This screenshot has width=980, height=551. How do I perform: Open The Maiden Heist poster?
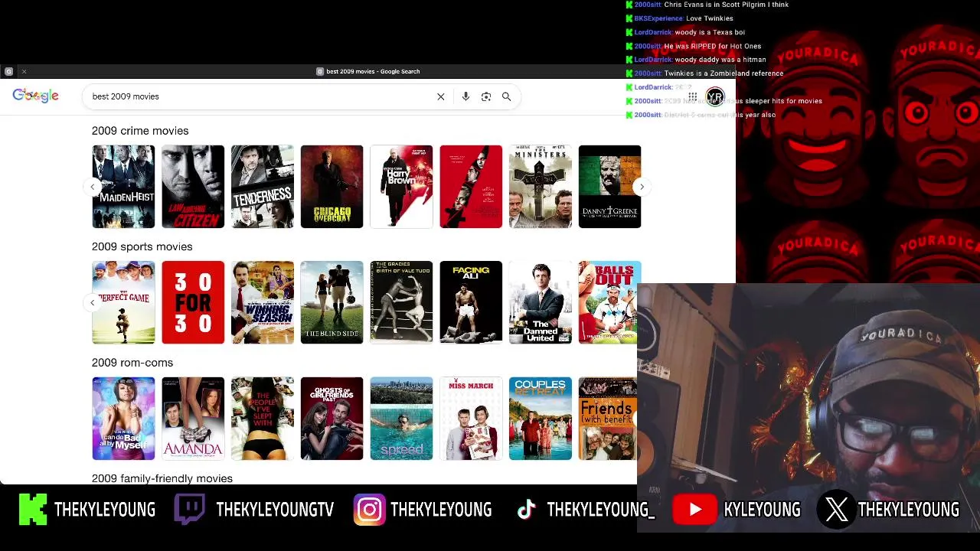click(123, 187)
